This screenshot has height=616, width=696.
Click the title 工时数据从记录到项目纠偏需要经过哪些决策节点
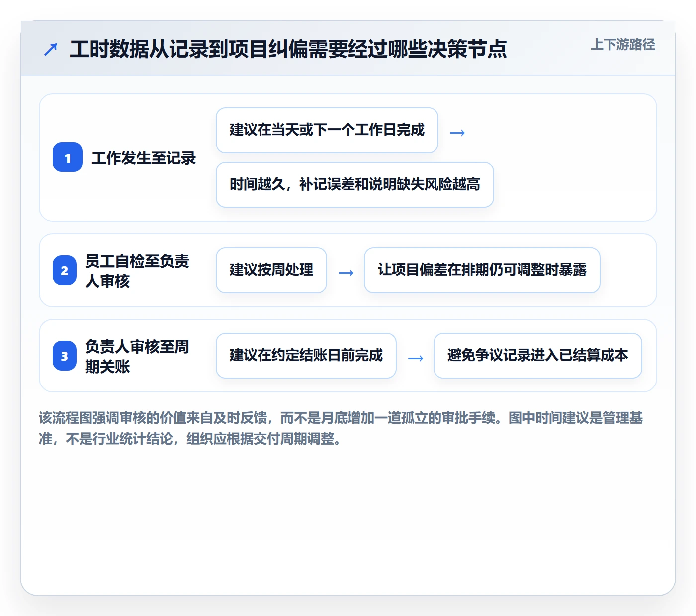(x=288, y=49)
